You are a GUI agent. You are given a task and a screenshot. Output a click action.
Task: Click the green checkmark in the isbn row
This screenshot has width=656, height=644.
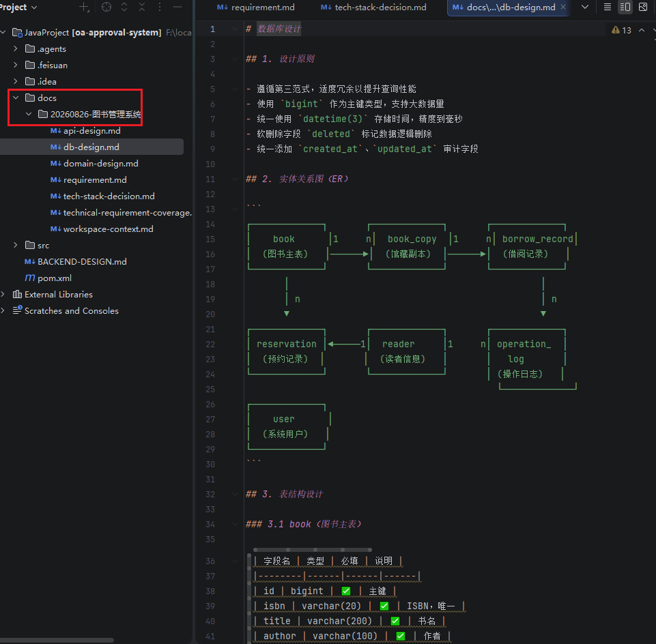384,606
